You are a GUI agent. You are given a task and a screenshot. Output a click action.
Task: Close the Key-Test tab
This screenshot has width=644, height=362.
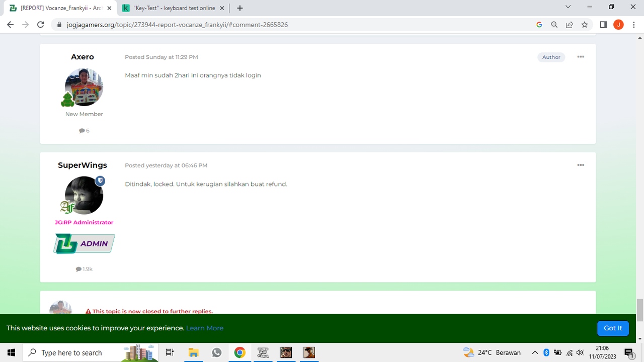[222, 8]
